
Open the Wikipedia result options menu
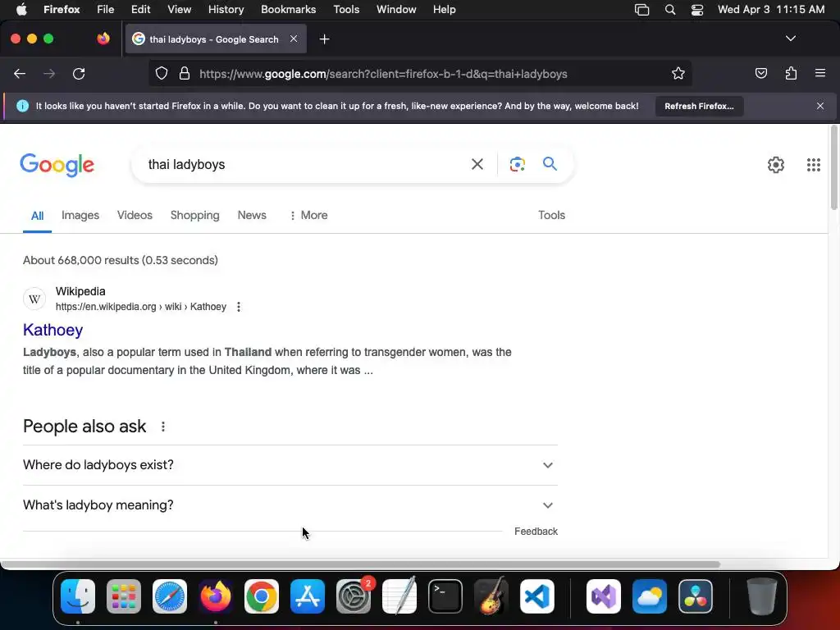[239, 307]
